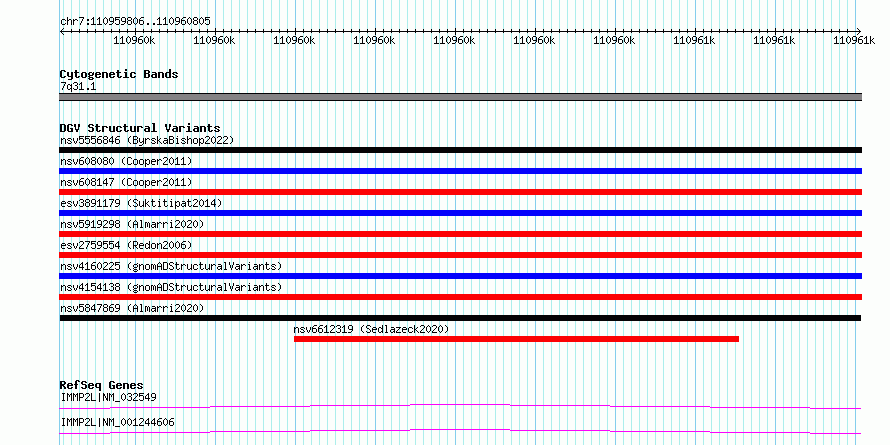Viewport: 890px width, 445px height.
Task: Open variant nsv5847869 (Almarri2020) label
Action: point(132,308)
